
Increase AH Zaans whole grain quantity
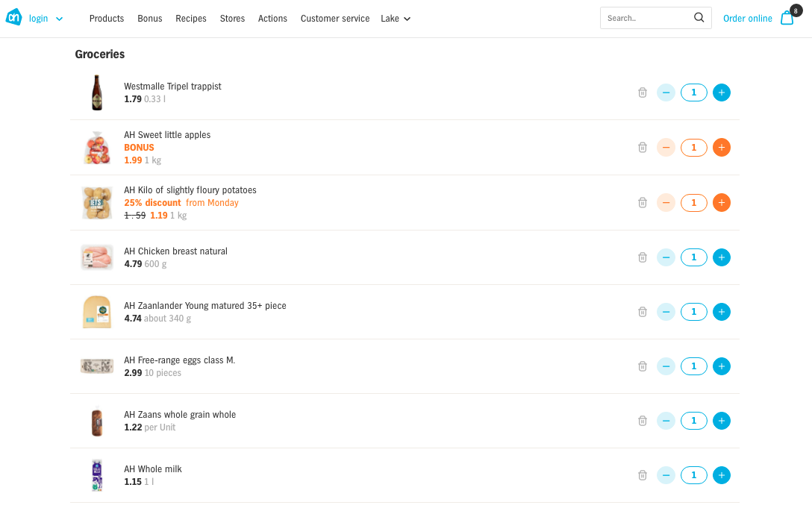click(x=722, y=420)
